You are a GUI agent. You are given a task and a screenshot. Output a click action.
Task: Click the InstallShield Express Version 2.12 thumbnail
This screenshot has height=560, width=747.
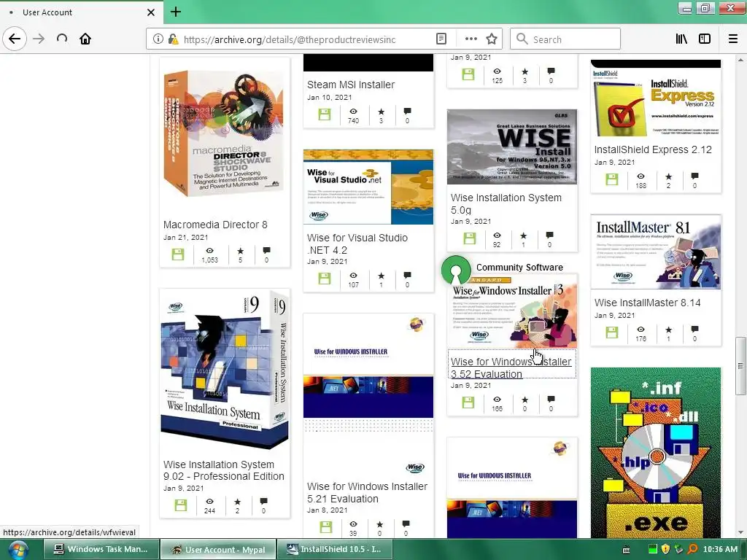click(x=656, y=98)
